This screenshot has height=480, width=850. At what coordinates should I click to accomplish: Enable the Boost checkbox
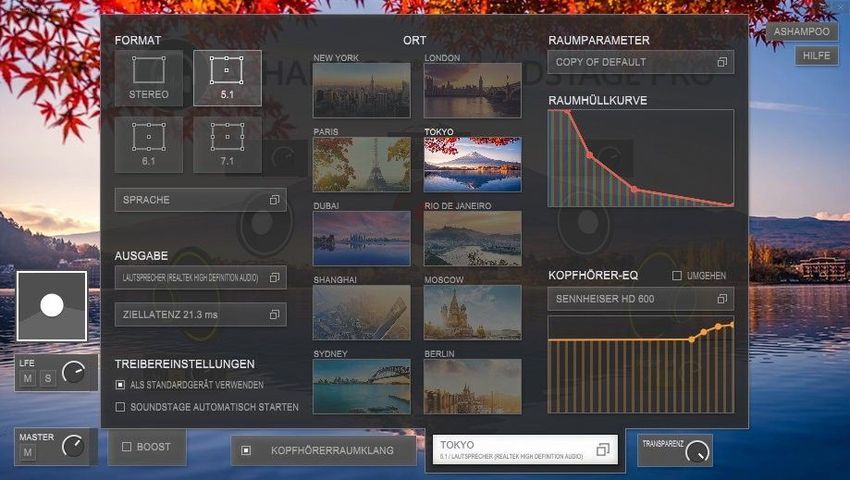coord(127,447)
